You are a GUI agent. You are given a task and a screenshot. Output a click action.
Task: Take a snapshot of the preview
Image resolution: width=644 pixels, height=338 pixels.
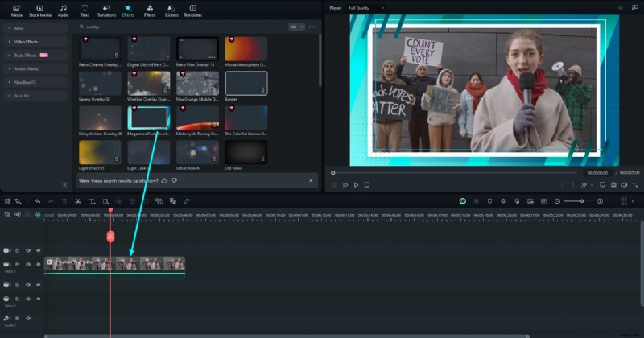pyautogui.click(x=613, y=185)
